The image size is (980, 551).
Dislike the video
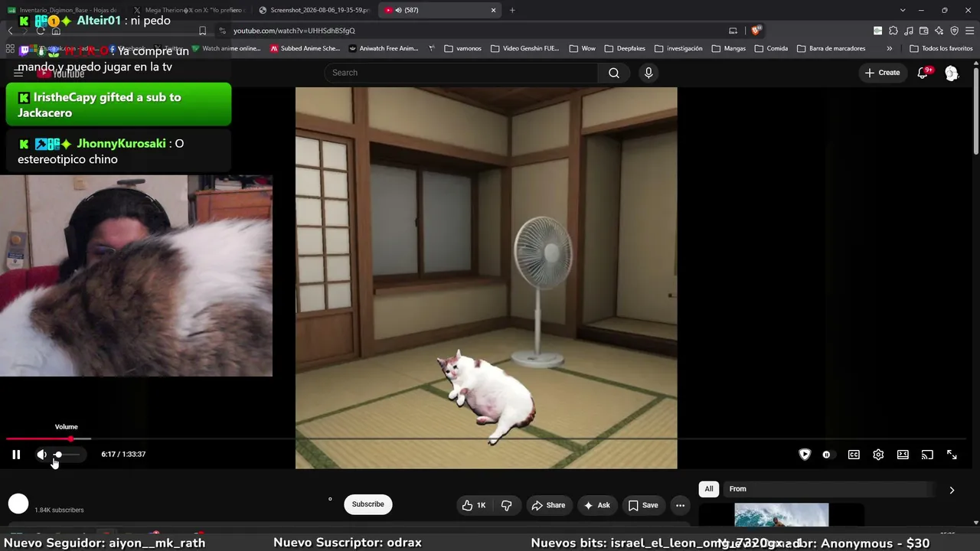tap(506, 505)
